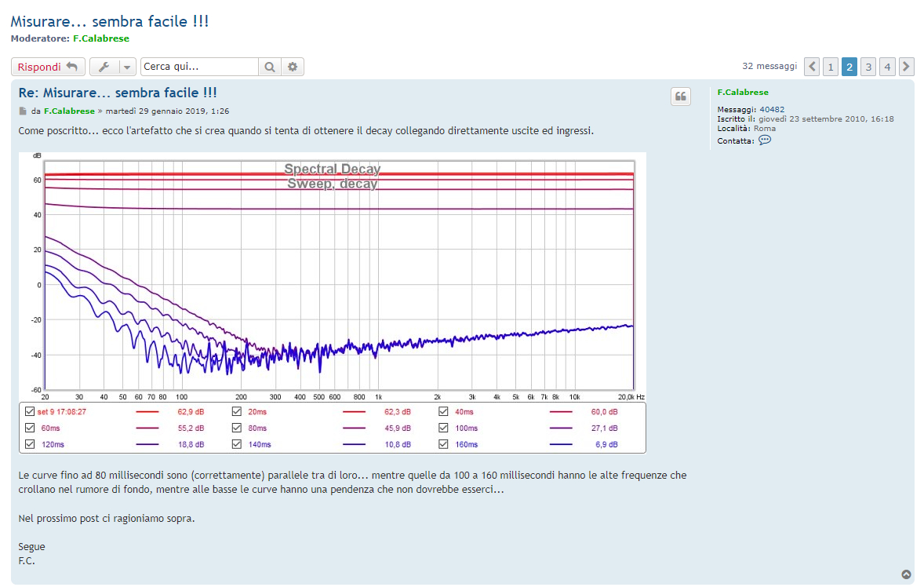Open page 4 of the topic

[887, 67]
